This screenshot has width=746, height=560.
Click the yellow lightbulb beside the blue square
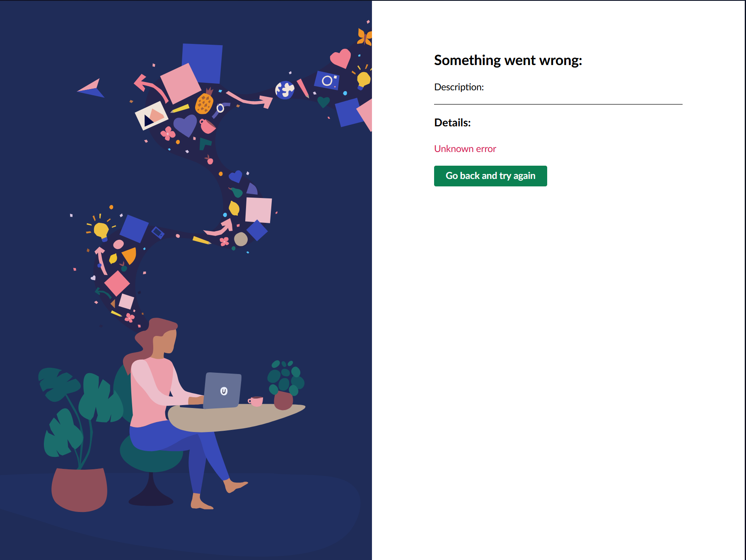coord(101,230)
